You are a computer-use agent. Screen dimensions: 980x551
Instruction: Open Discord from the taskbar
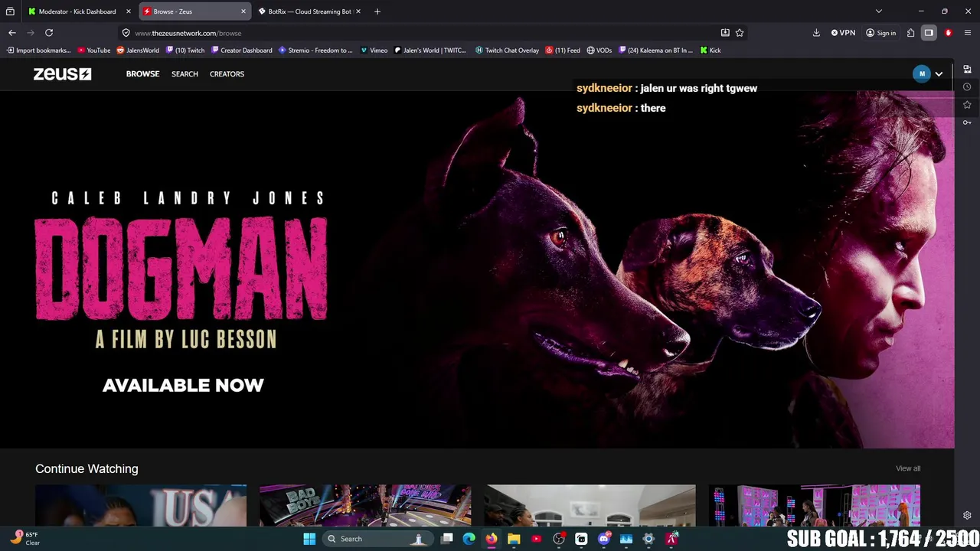tap(603, 539)
